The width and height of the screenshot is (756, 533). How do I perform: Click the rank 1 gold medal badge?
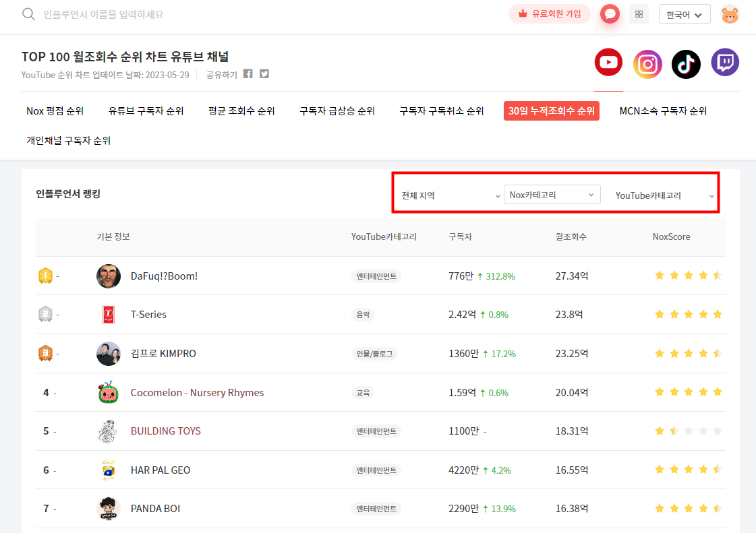pos(45,276)
